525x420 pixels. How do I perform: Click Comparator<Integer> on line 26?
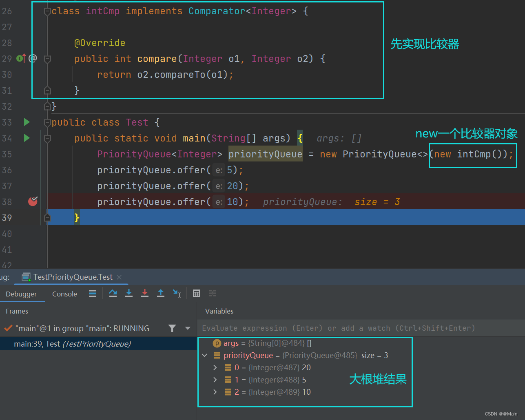coord(243,11)
